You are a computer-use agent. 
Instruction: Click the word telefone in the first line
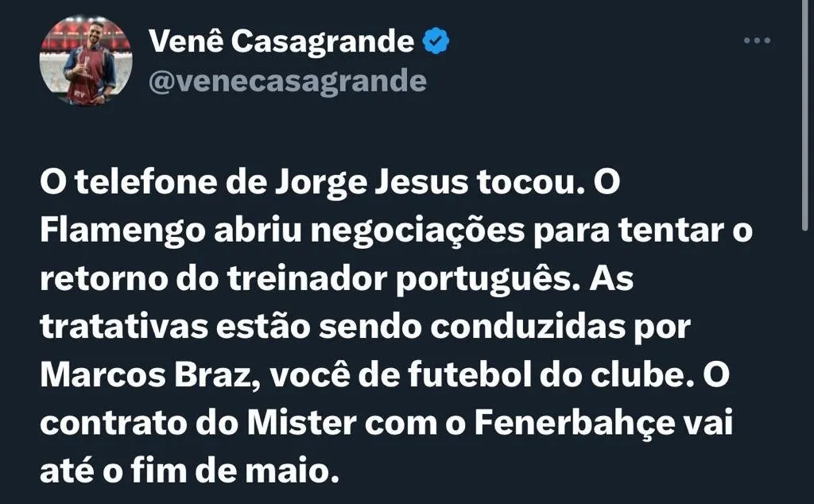(146, 183)
